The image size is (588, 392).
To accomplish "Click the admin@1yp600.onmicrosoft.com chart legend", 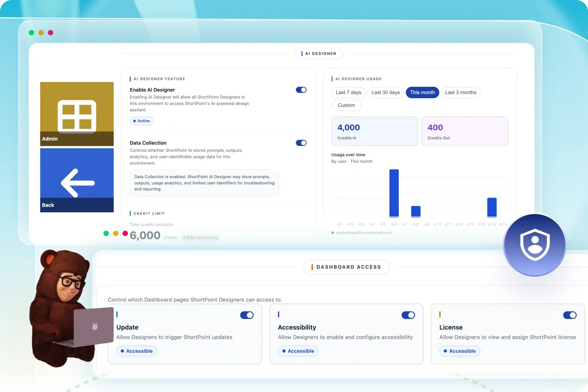I will coord(362,233).
